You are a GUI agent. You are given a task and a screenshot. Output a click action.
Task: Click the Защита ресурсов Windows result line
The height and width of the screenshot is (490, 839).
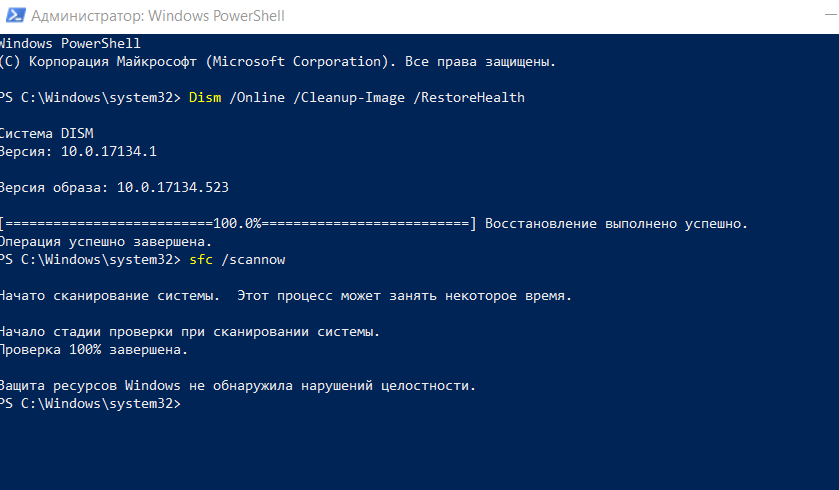coord(238,386)
